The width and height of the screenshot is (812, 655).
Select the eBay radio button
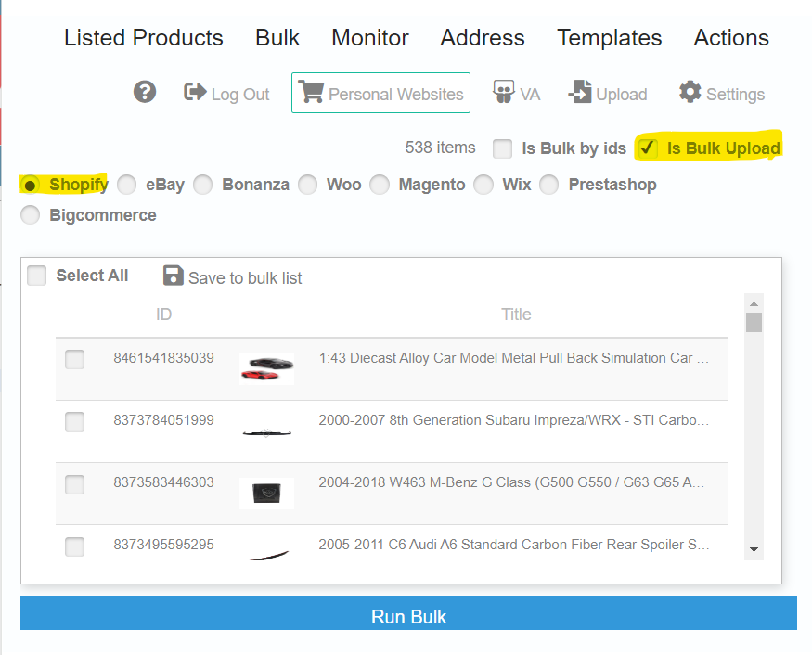click(126, 185)
